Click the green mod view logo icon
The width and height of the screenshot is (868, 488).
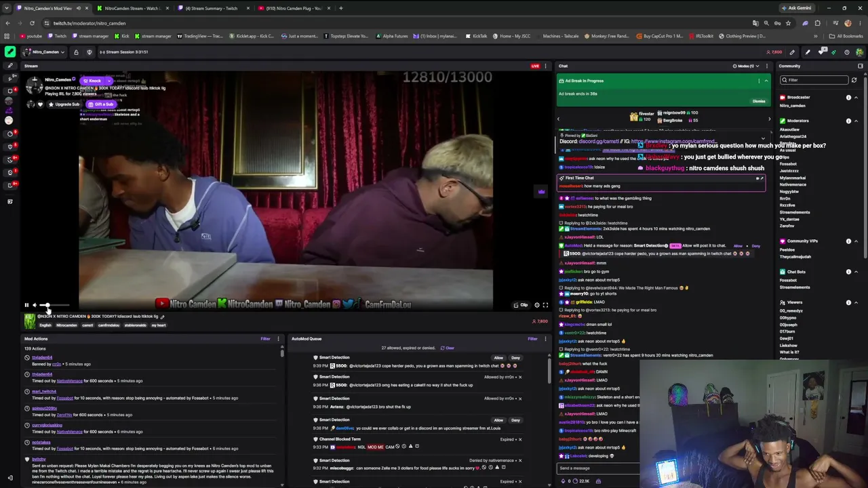point(9,52)
